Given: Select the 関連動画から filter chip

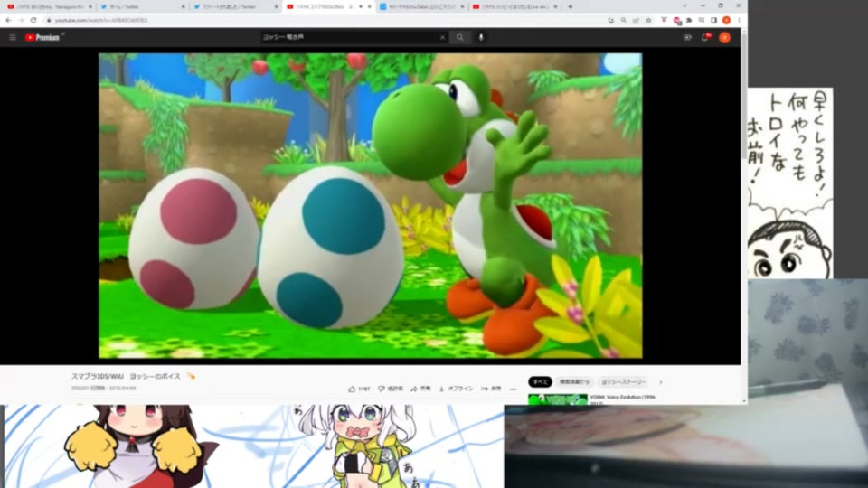Looking at the screenshot, I should 574,381.
